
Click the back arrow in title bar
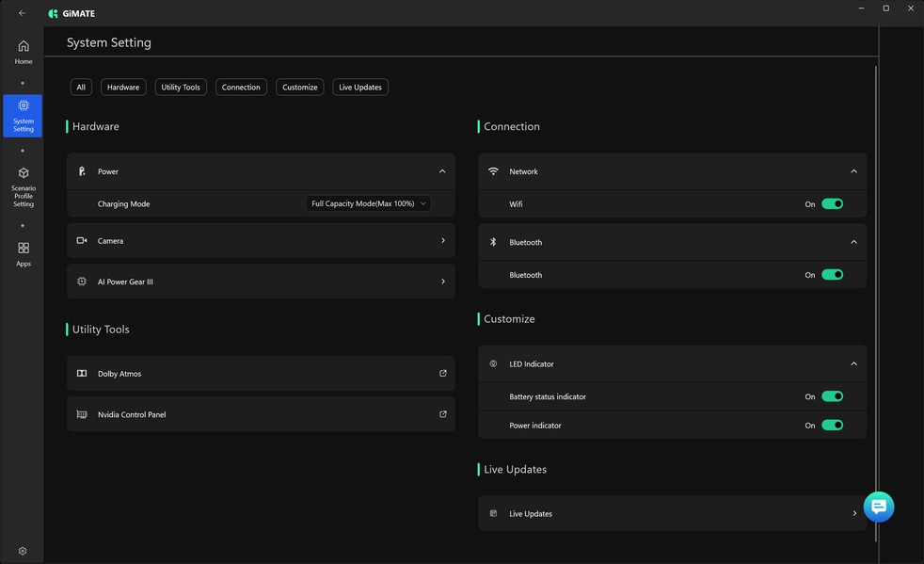[23, 13]
